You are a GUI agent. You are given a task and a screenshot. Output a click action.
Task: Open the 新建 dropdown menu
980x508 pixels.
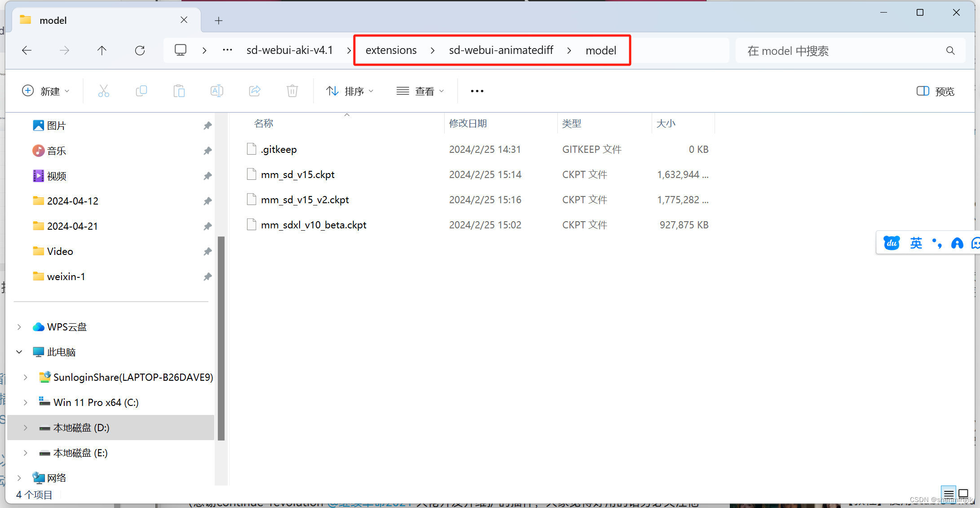(46, 91)
